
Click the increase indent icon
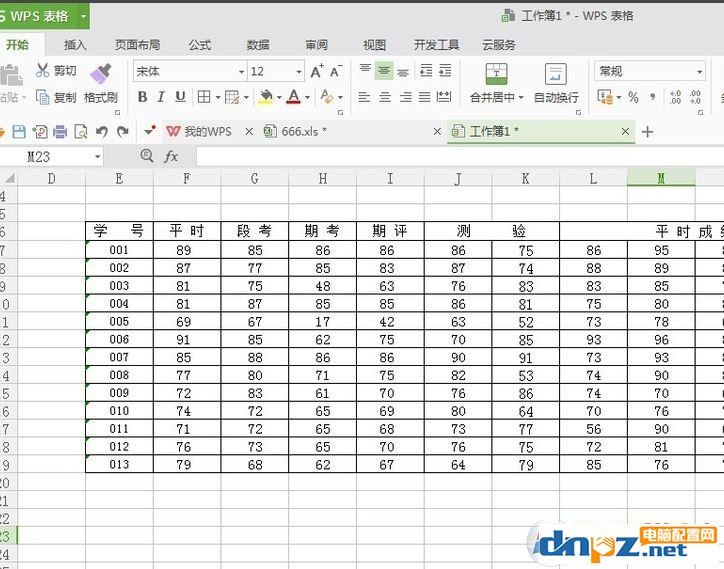(x=445, y=71)
